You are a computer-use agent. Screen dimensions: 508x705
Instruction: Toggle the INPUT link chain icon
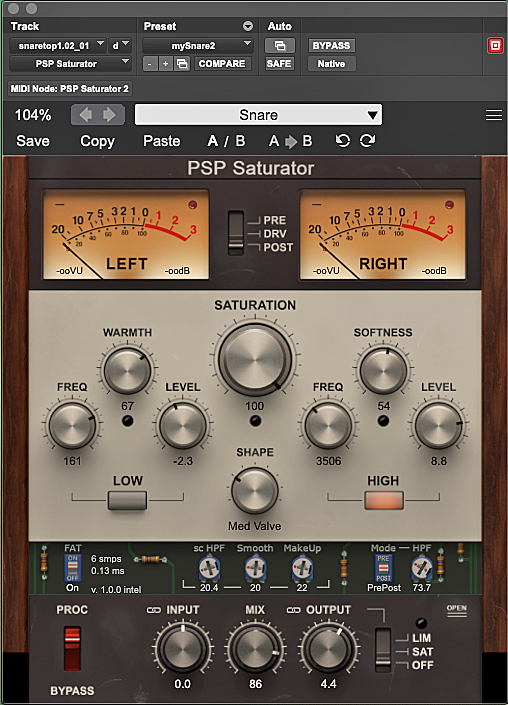click(x=154, y=610)
